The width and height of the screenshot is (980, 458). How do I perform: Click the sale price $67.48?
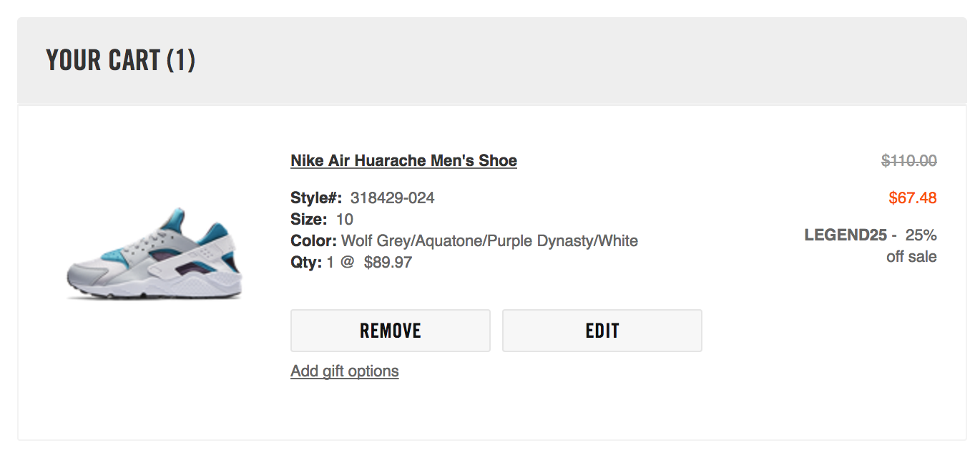tap(911, 198)
